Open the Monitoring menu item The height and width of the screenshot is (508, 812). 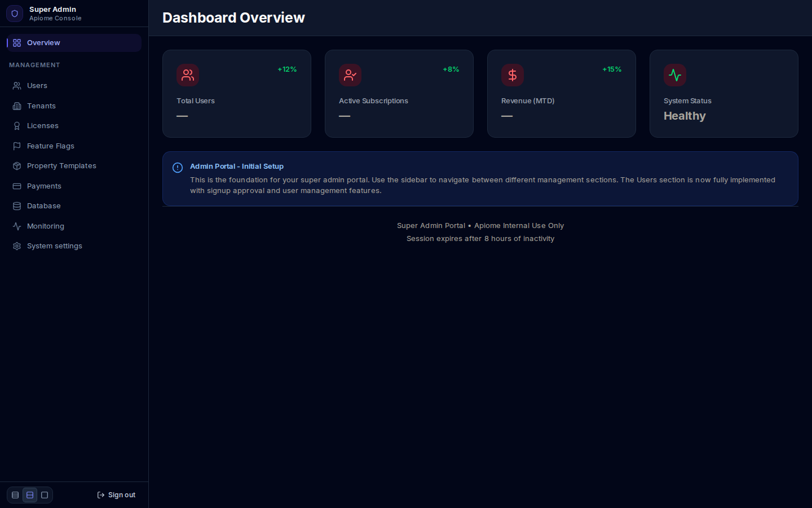pos(74,226)
